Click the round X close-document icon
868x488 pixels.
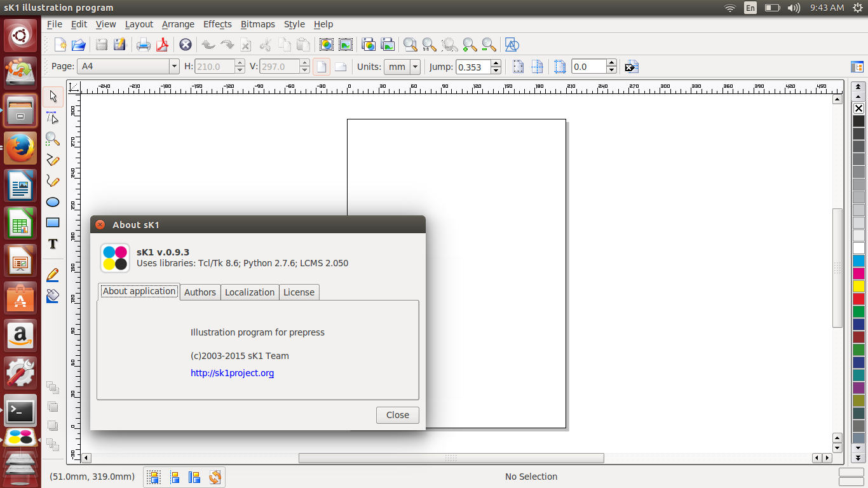coord(185,44)
